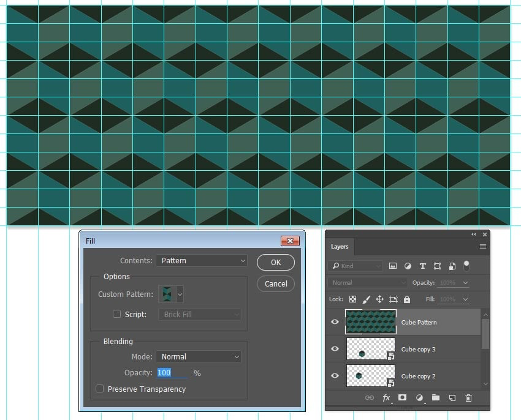This screenshot has height=420, width=521.
Task: Click Layers list scroll down arrow
Action: pyautogui.click(x=485, y=384)
